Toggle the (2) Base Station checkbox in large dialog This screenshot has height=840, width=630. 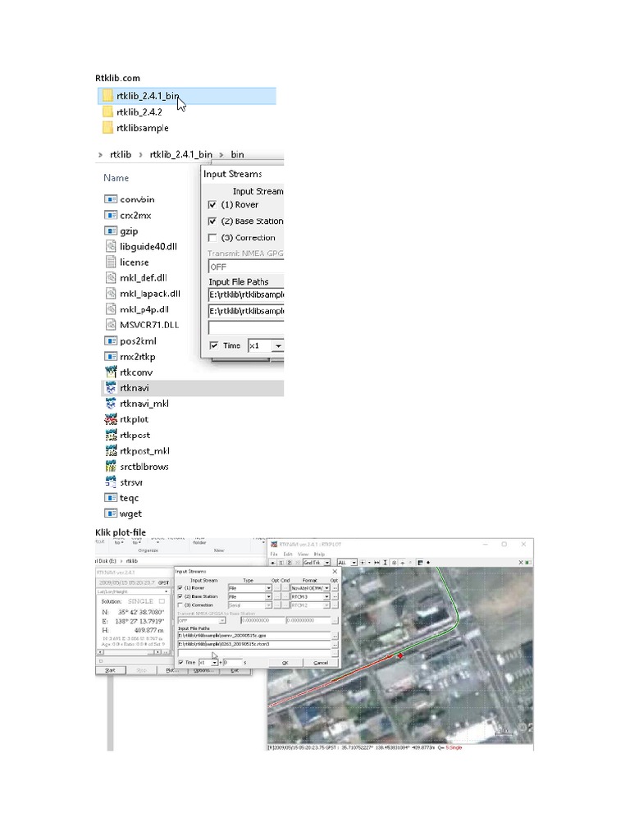212,221
